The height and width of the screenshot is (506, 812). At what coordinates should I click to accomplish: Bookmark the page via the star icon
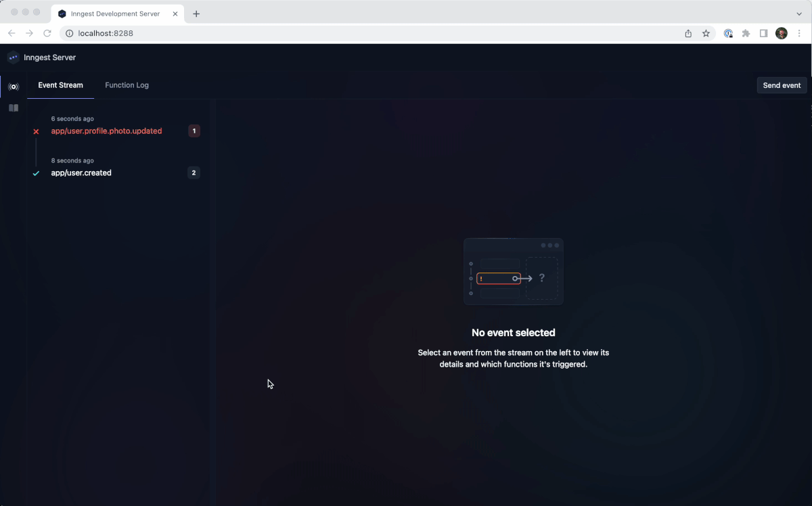(x=706, y=32)
